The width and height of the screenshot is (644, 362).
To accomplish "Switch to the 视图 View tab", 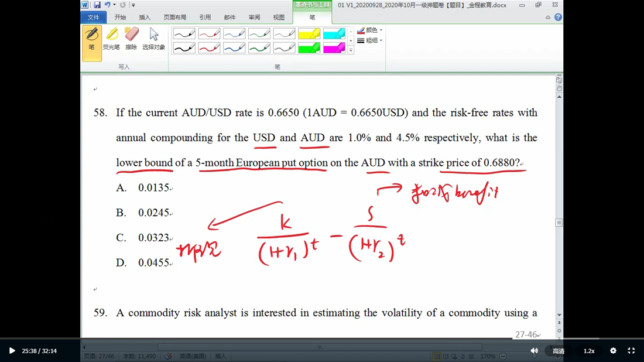I will [279, 17].
